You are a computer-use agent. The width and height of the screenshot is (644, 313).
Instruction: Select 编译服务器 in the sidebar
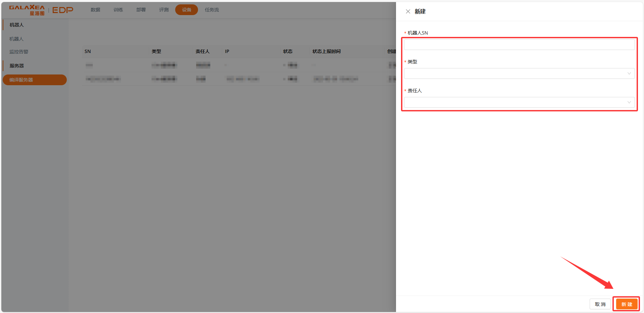tap(21, 80)
